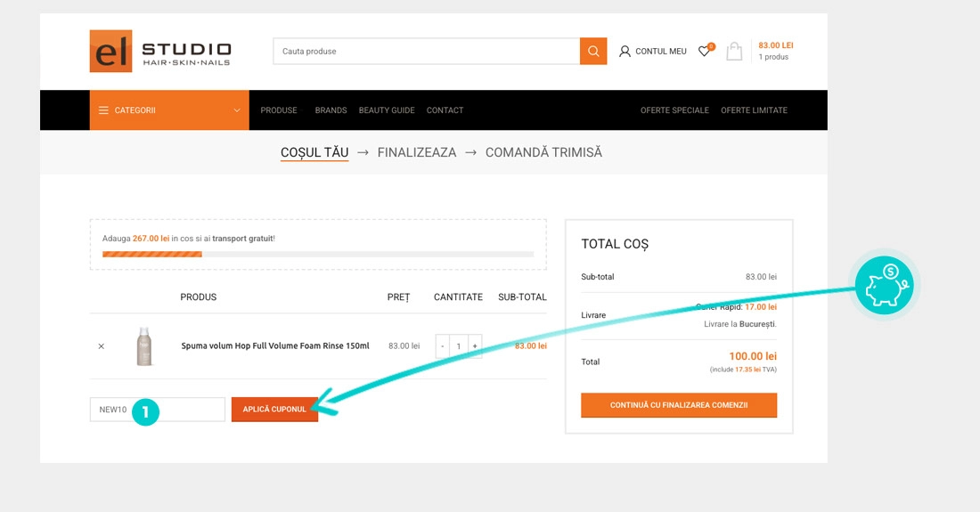Go to Beauty Guide page
This screenshot has width=980, height=512.
pyautogui.click(x=387, y=110)
